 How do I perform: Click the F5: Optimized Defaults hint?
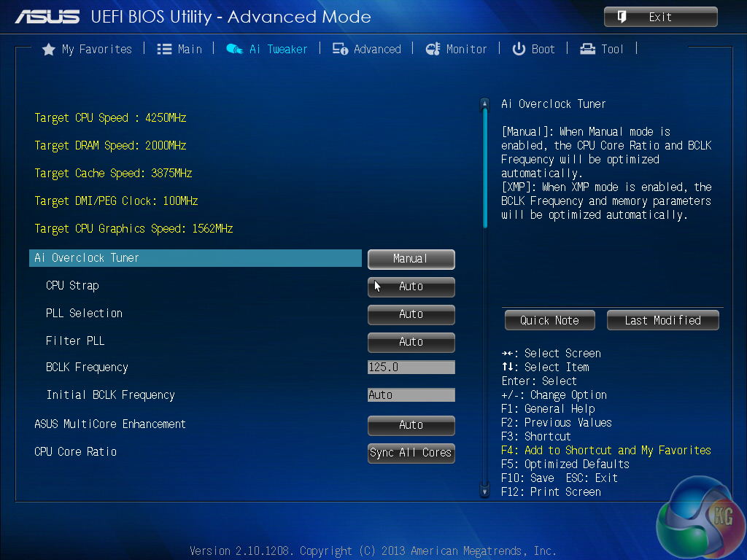click(x=565, y=464)
